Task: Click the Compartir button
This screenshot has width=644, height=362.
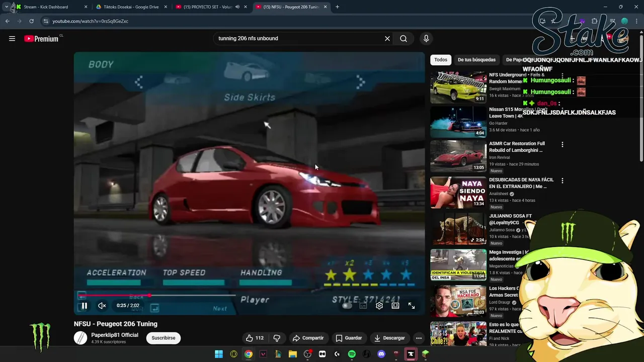Action: (x=308, y=338)
